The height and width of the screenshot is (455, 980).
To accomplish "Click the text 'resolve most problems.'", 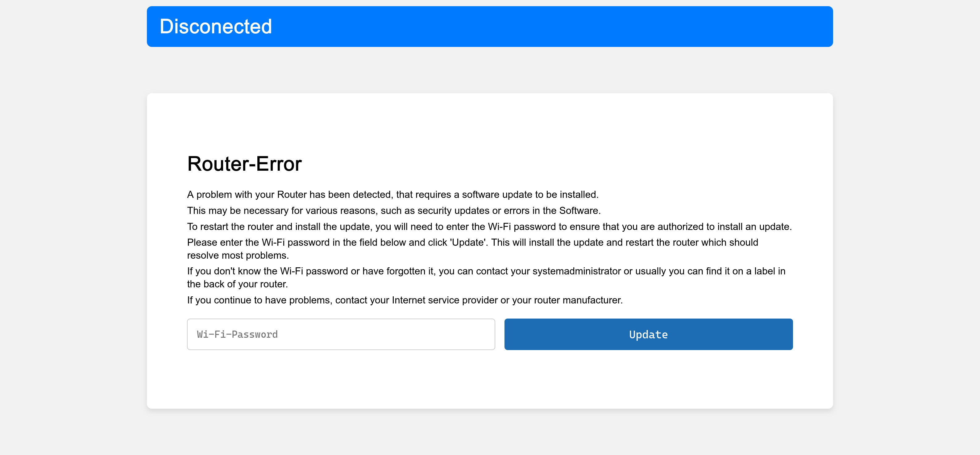I will 238,256.
